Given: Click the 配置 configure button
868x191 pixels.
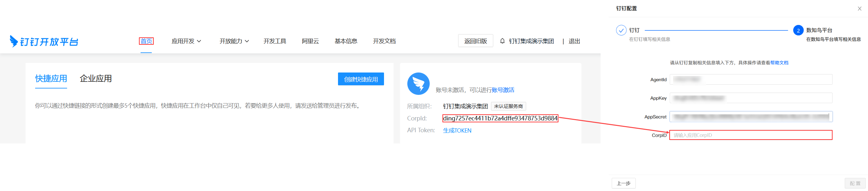Looking at the screenshot, I should pos(855,183).
